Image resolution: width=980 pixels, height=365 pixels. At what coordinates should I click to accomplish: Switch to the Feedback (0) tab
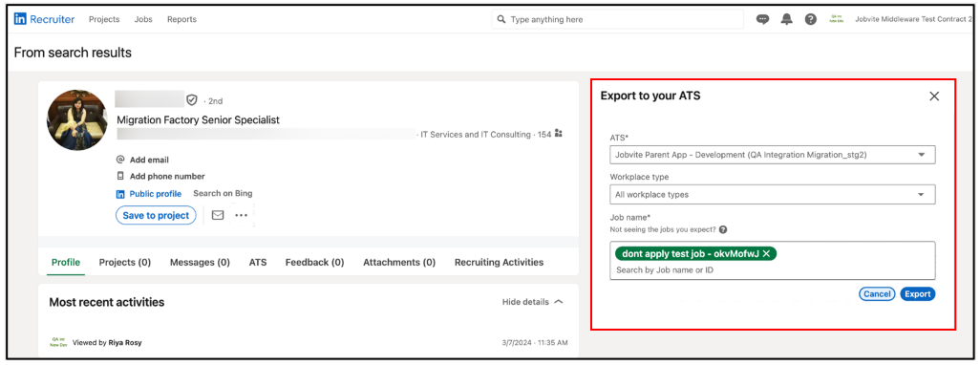coord(315,263)
